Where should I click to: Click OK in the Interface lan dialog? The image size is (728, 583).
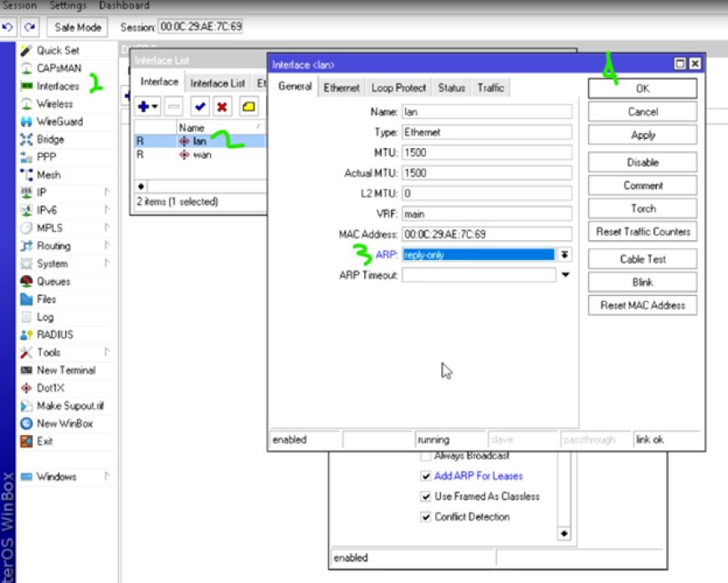643,88
